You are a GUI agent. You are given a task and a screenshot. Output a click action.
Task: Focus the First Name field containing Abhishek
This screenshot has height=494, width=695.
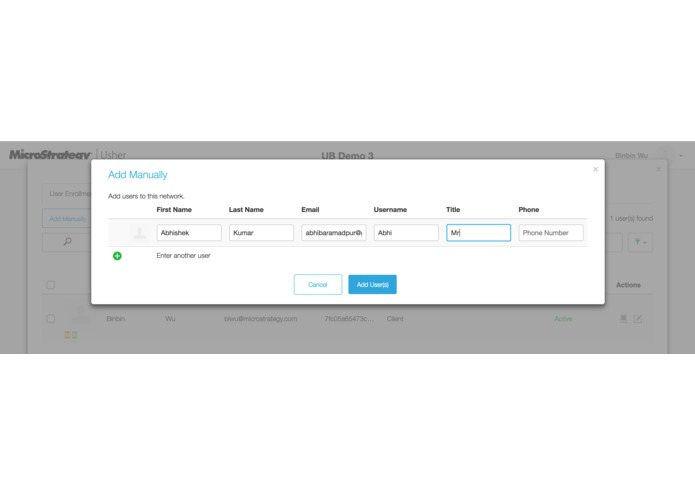click(x=189, y=233)
